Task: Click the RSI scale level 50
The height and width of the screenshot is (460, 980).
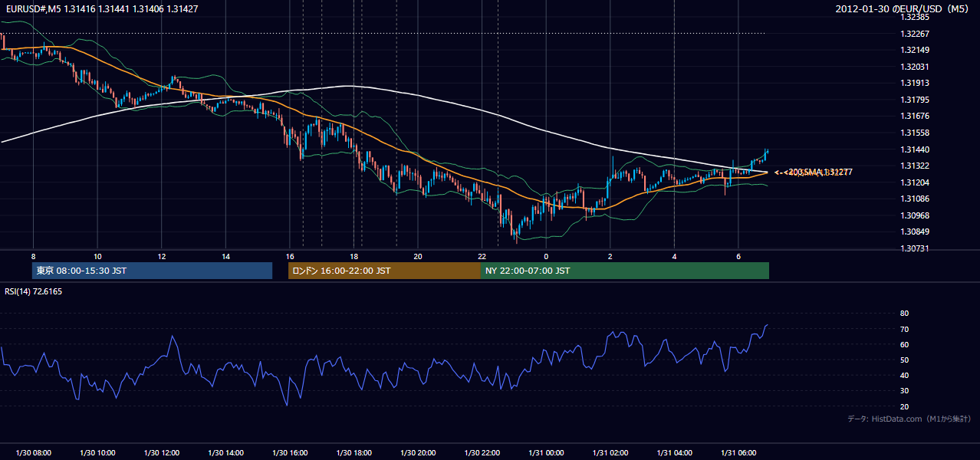Action: point(904,360)
